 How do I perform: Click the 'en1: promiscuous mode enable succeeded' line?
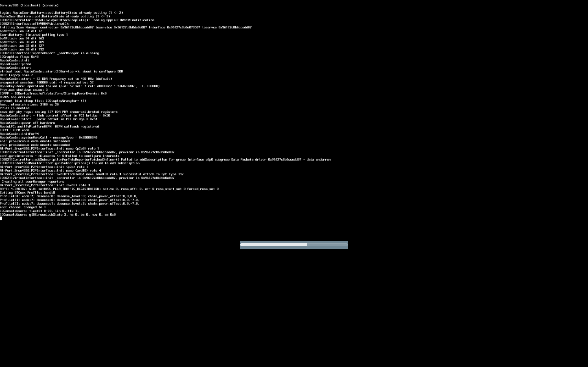coord(35,141)
